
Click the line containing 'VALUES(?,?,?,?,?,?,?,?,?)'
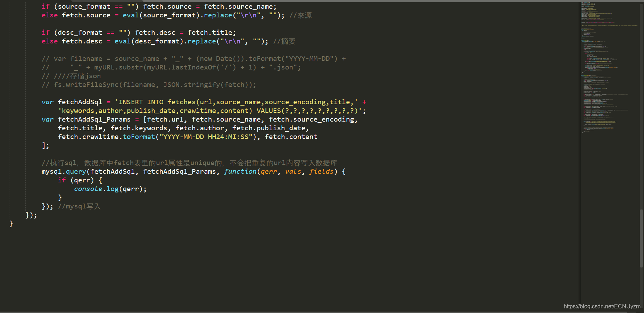212,111
